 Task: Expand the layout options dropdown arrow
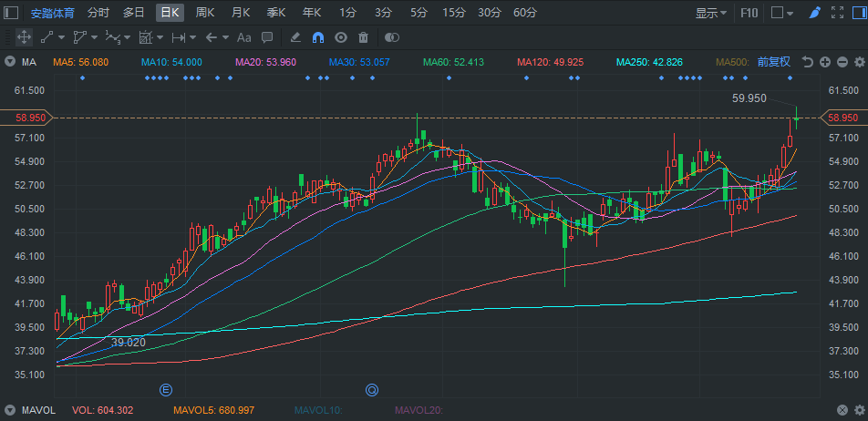click(x=790, y=14)
